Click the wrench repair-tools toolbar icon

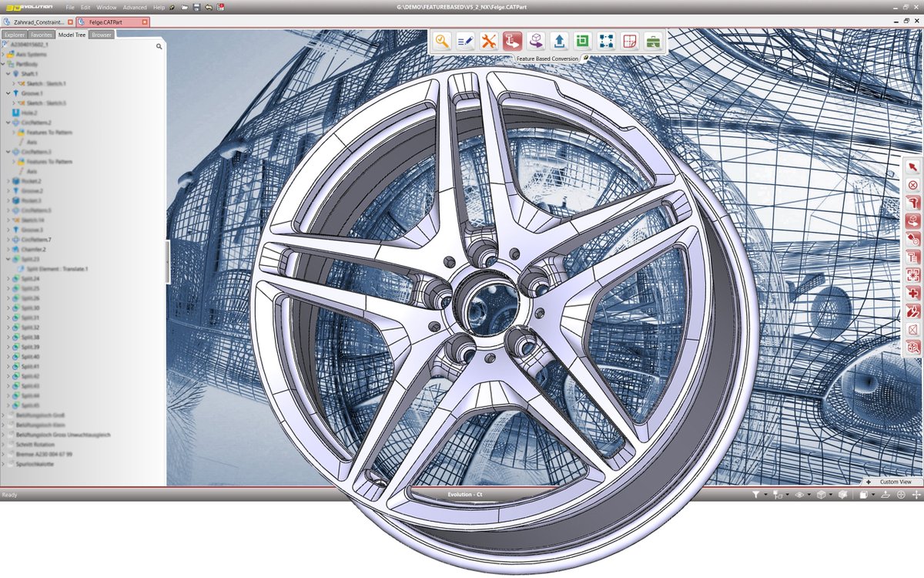(488, 41)
